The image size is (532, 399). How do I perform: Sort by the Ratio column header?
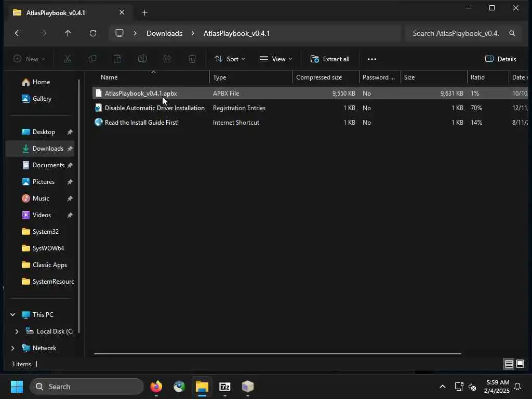(x=488, y=77)
